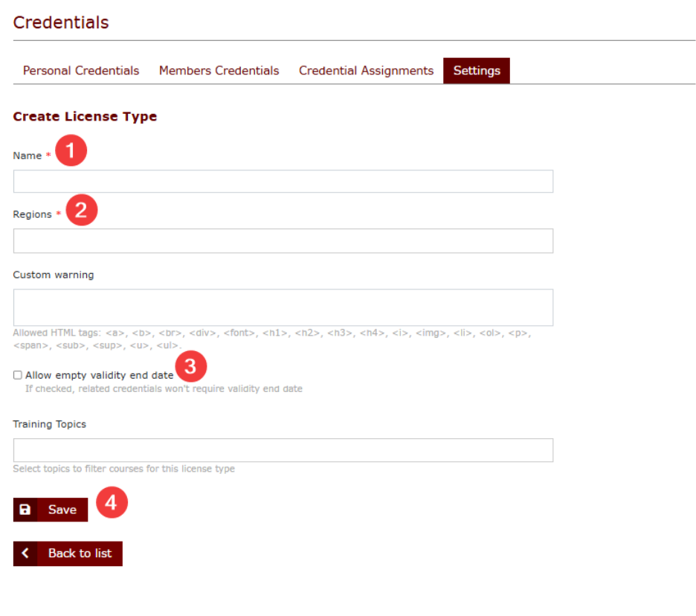Click the Save button
The width and height of the screenshot is (696, 616).
coord(51,510)
